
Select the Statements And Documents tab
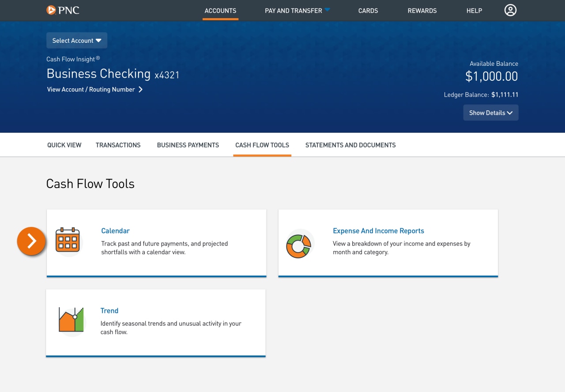[350, 145]
